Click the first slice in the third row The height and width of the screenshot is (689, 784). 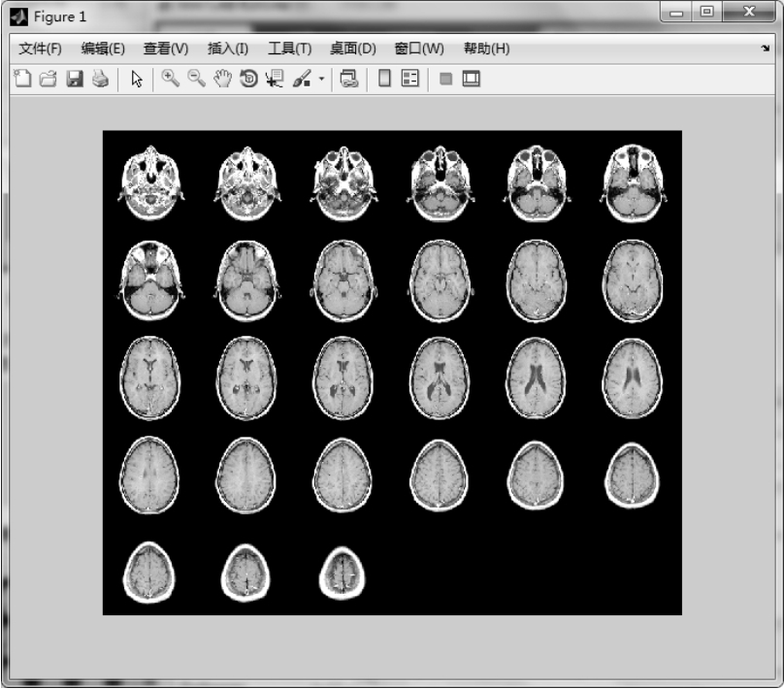pos(150,377)
